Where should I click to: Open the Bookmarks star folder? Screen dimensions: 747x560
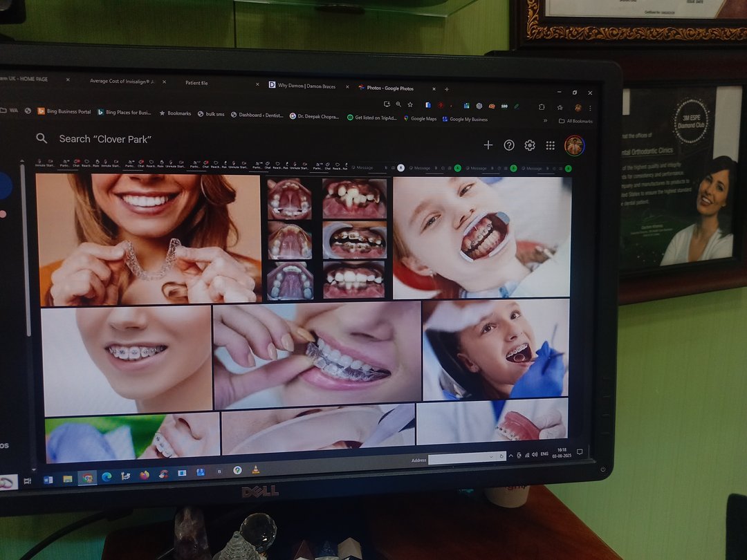[x=175, y=113]
